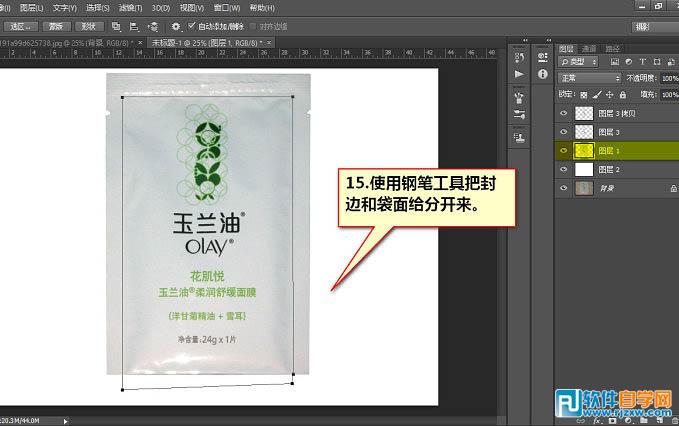This screenshot has height=426, width=679.
Task: Switch to the 通道 panel tab
Action: pos(589,48)
